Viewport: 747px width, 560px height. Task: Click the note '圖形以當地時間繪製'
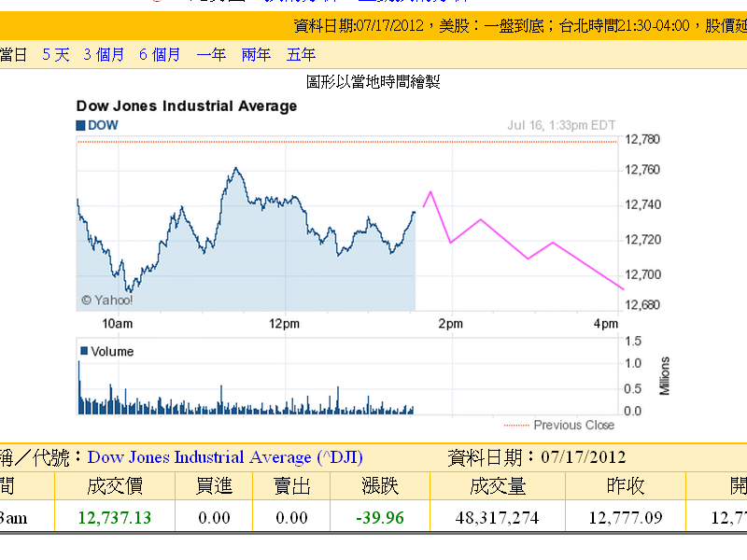click(373, 82)
